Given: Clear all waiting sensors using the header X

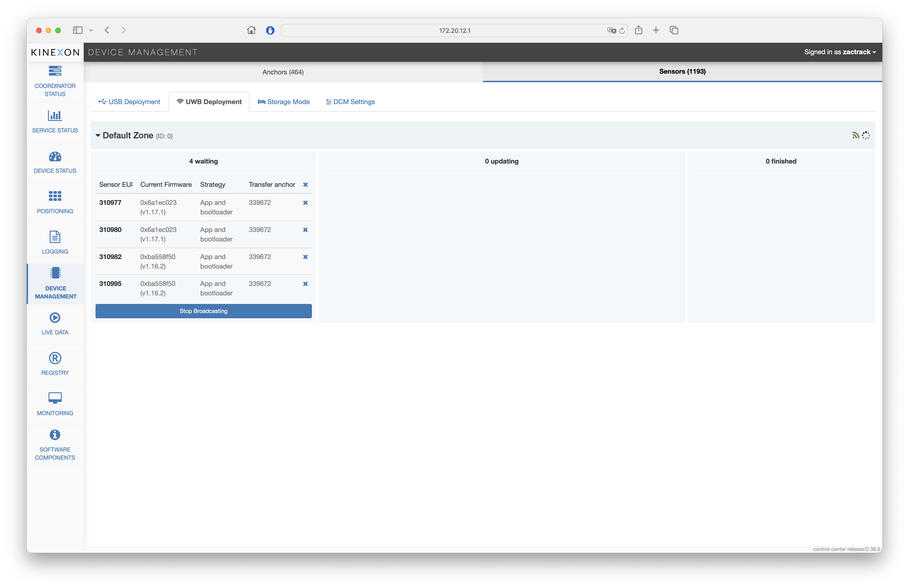Looking at the screenshot, I should tap(305, 185).
